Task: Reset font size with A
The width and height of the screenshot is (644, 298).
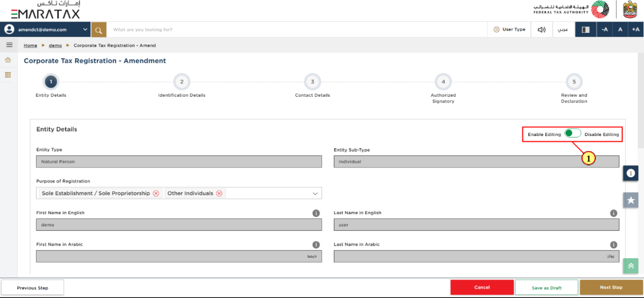Action: tap(620, 30)
